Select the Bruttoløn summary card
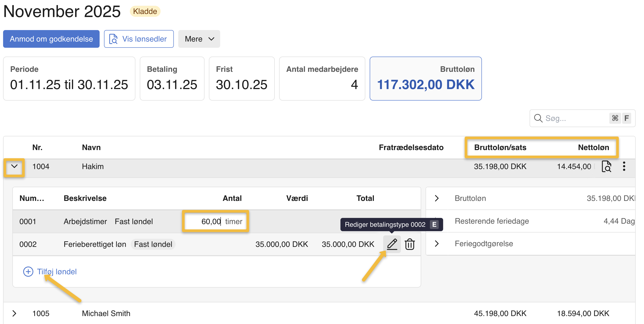The height and width of the screenshot is (324, 644). pos(426,78)
